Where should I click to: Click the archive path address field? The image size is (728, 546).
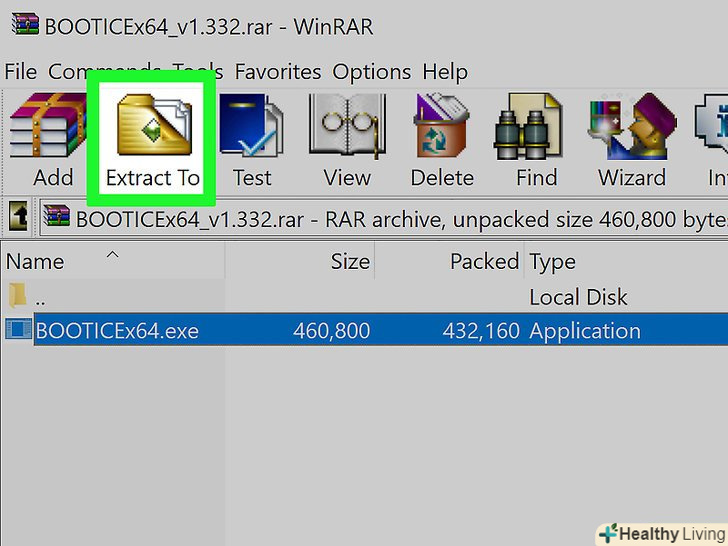[x=384, y=218]
